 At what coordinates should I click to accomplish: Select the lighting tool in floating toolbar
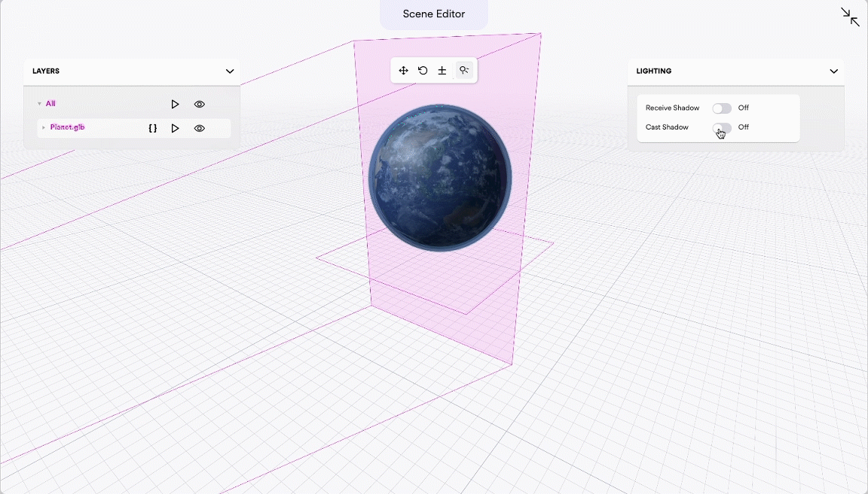click(x=464, y=71)
